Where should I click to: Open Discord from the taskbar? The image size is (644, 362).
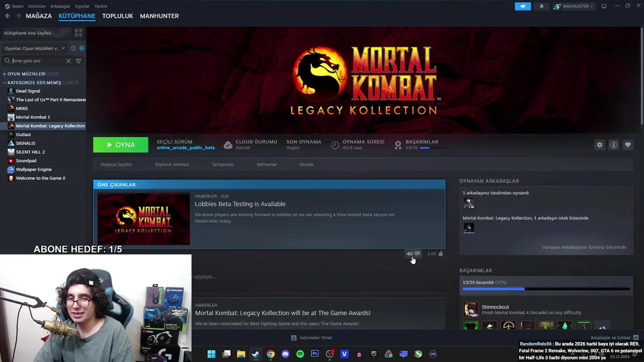point(285,354)
